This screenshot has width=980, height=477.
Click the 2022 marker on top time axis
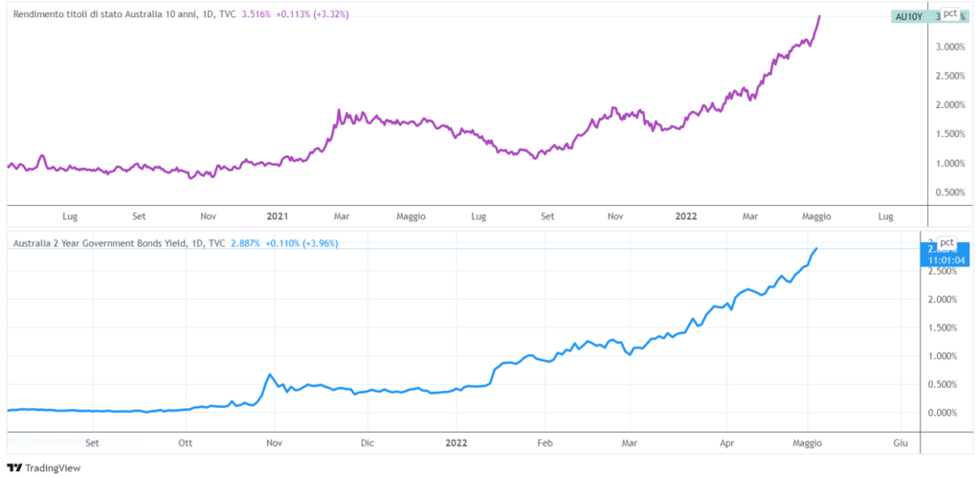click(x=686, y=216)
